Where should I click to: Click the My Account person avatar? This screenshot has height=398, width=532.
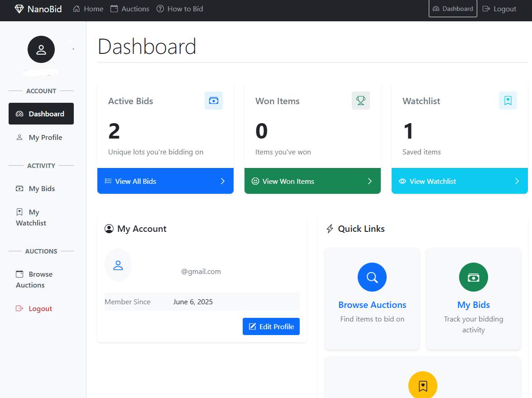(x=118, y=265)
